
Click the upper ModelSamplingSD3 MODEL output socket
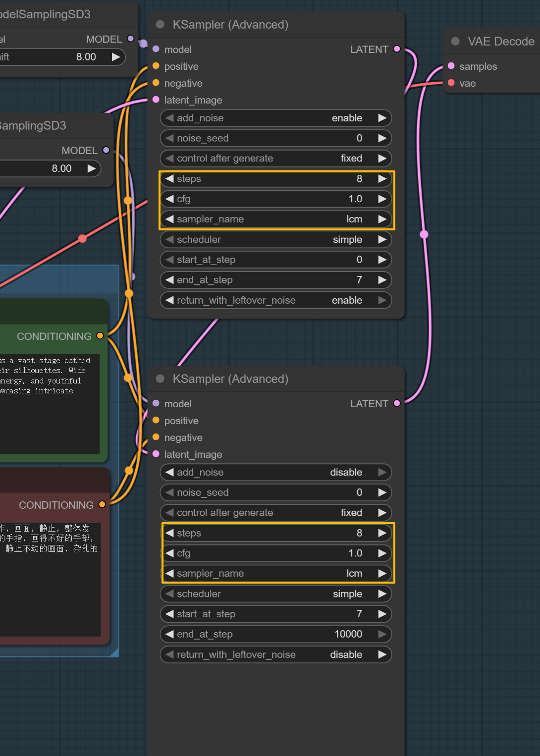click(131, 39)
